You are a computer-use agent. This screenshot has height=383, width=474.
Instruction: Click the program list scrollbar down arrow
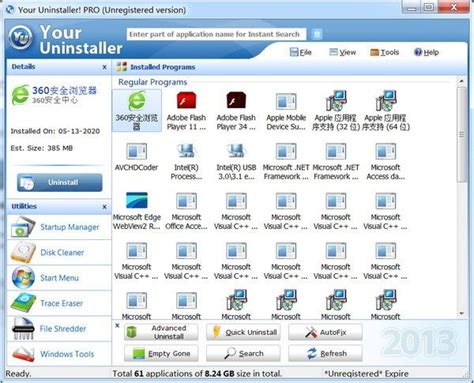[x=462, y=313]
